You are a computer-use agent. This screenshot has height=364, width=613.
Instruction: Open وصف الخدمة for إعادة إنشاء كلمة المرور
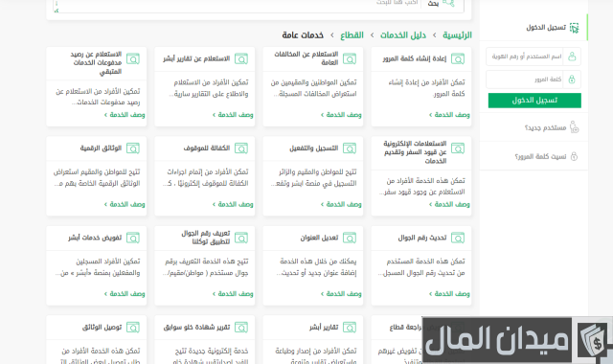(x=449, y=115)
